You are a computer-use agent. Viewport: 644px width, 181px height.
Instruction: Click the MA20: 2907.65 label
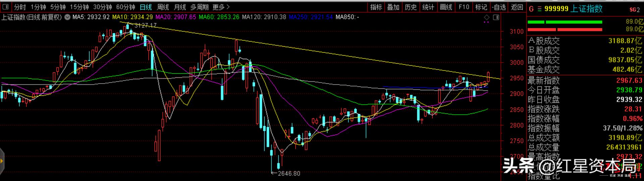pos(176,17)
